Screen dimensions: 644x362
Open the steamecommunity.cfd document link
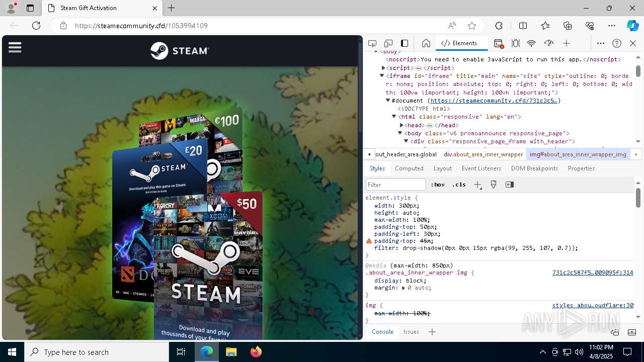(494, 101)
